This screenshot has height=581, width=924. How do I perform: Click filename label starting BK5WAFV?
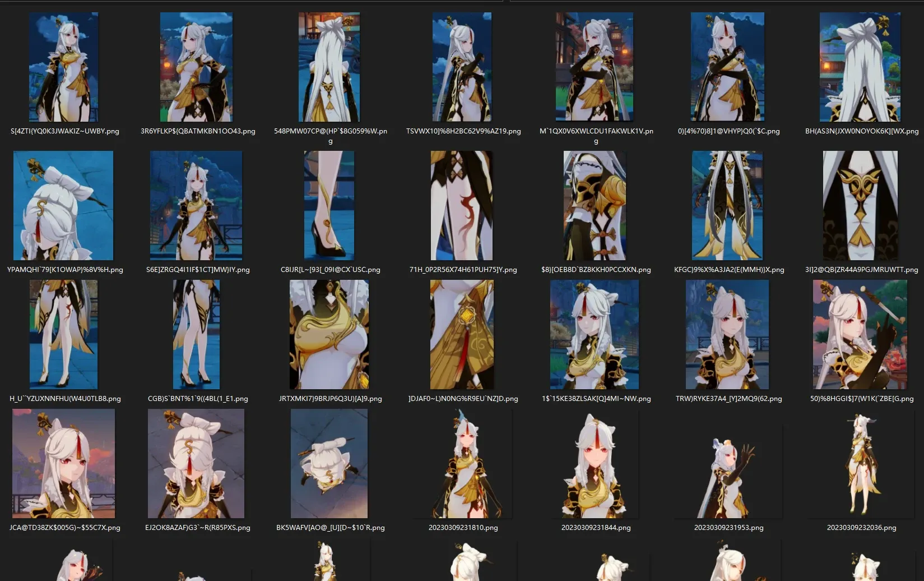(x=331, y=528)
